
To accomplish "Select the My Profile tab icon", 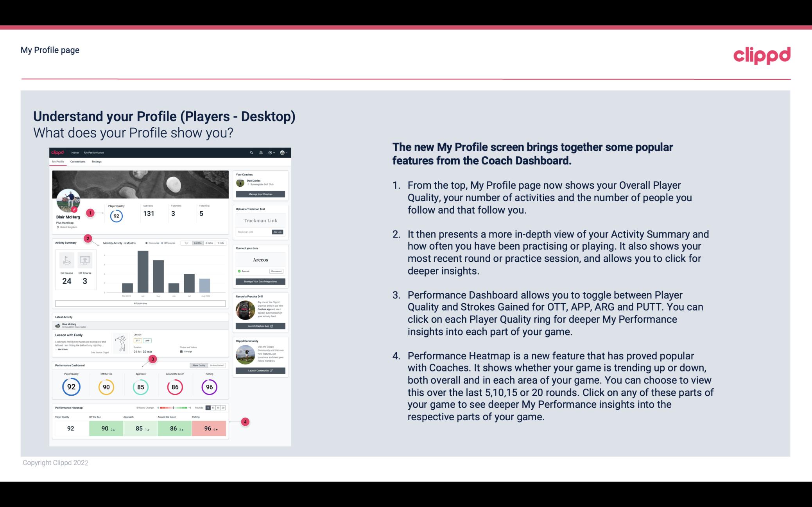I will (x=59, y=162).
